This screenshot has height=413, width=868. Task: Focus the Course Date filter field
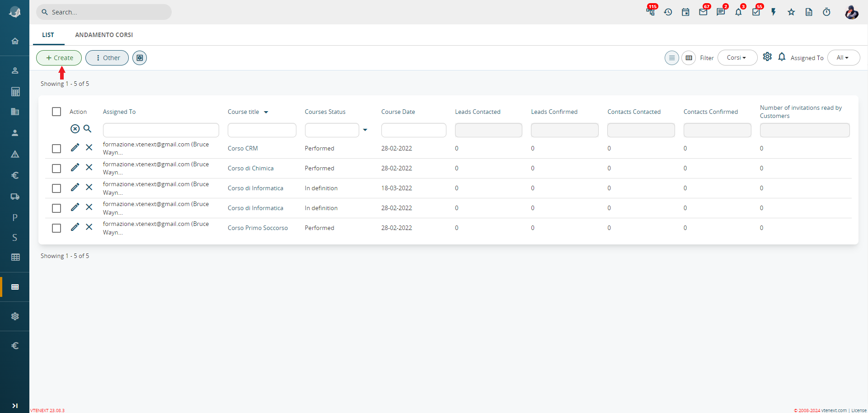[413, 130]
